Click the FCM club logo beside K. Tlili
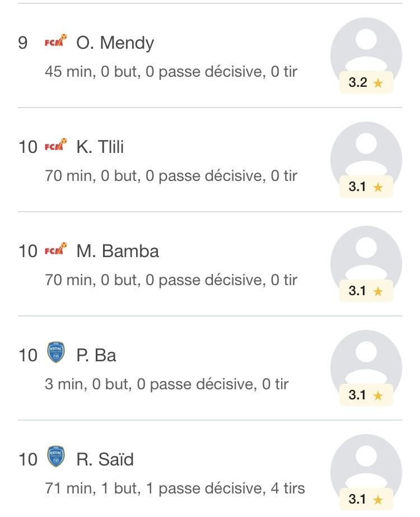This screenshot has height=517, width=420. [55, 145]
